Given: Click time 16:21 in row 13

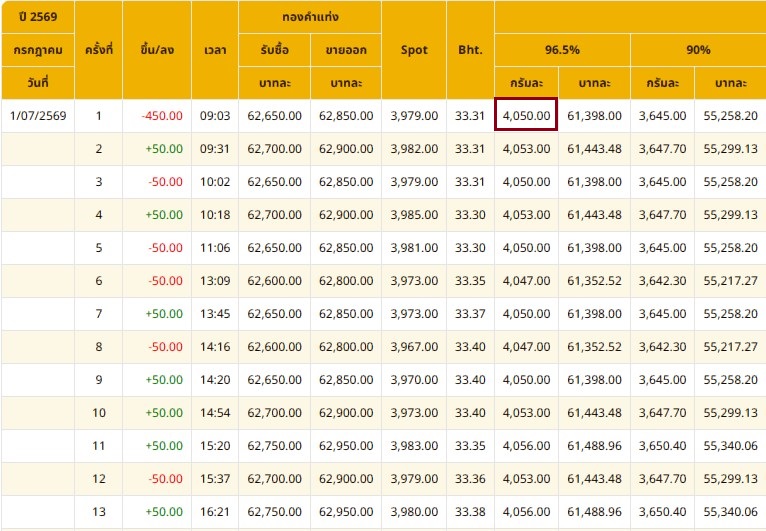Looking at the screenshot, I should coord(215,511).
